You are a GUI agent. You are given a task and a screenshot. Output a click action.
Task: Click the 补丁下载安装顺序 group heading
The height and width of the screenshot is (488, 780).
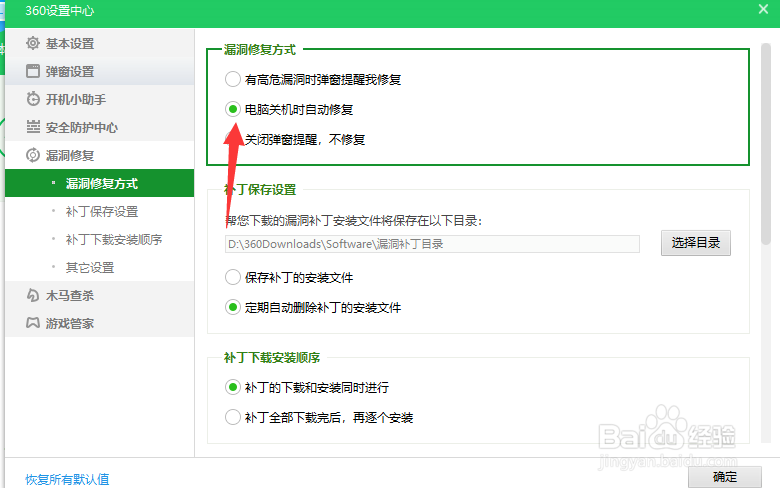[272, 357]
